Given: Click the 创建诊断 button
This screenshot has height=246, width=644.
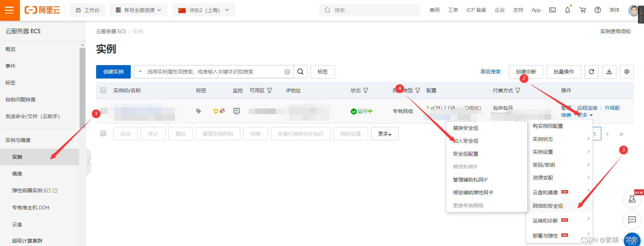Looking at the screenshot, I should point(526,71).
